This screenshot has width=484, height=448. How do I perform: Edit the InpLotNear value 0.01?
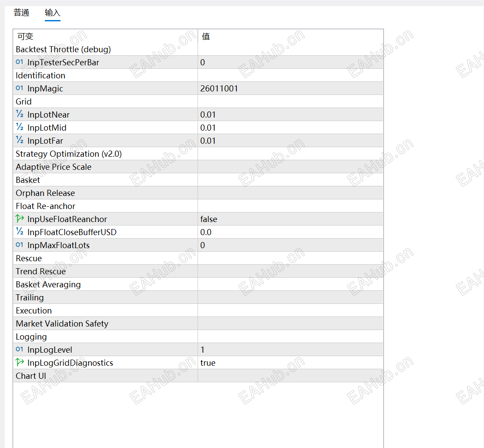290,115
